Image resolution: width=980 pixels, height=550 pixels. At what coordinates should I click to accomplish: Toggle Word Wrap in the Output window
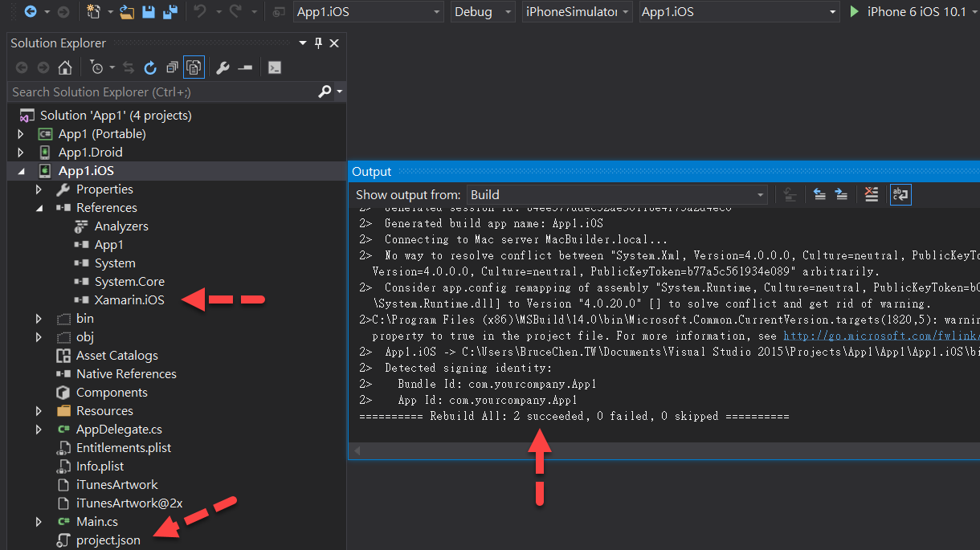[900, 194]
